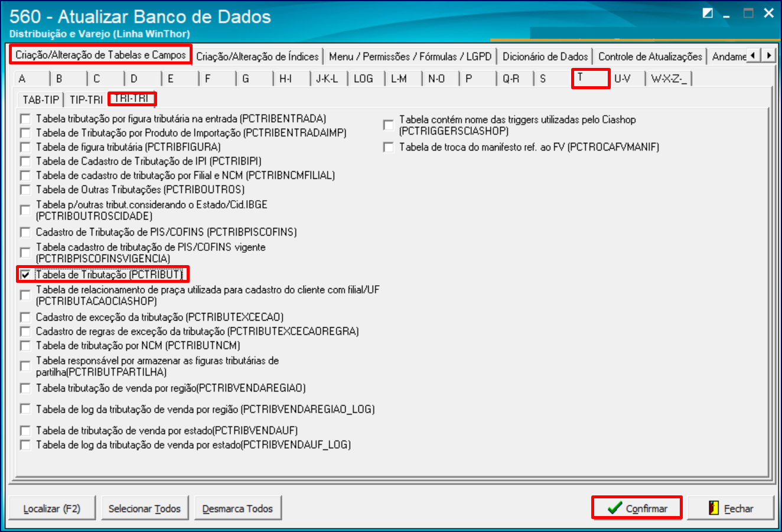
Task: Select letter tab P
Action: click(x=479, y=79)
